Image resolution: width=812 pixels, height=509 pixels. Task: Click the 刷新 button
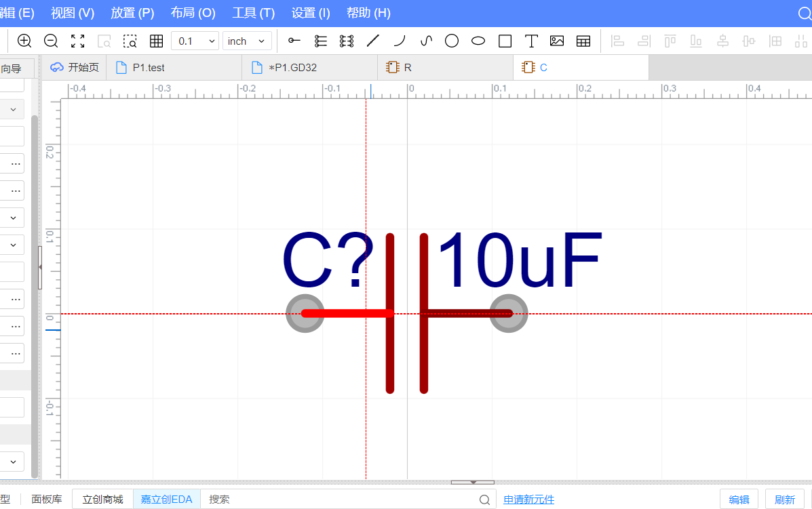point(784,500)
